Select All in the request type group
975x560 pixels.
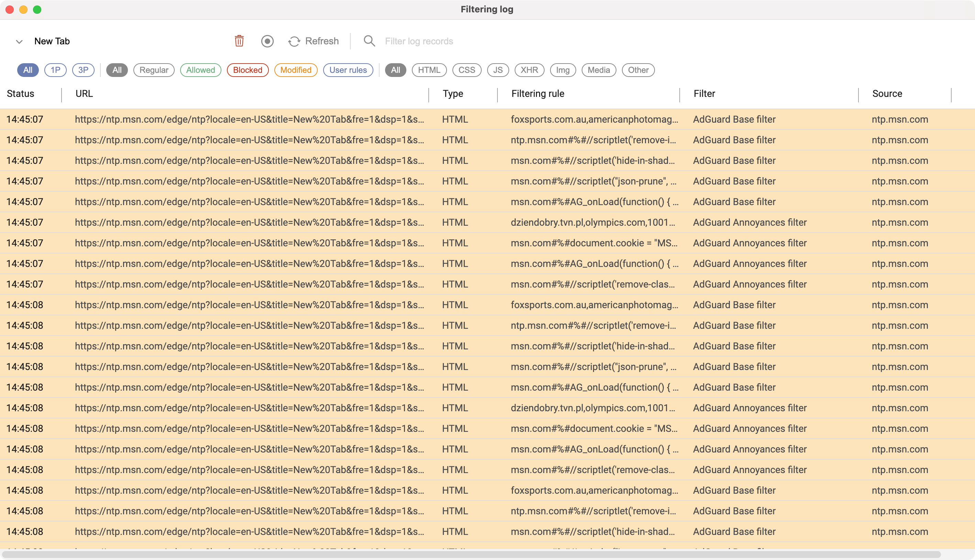pyautogui.click(x=395, y=70)
